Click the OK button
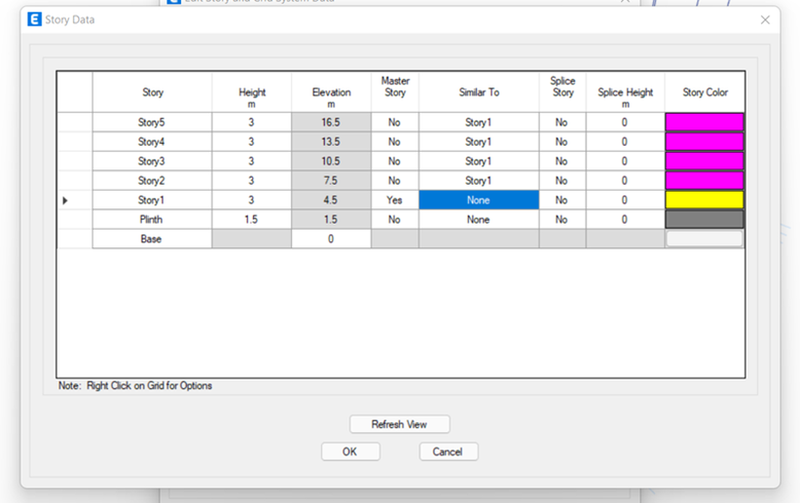This screenshot has height=503, width=800. [x=350, y=451]
